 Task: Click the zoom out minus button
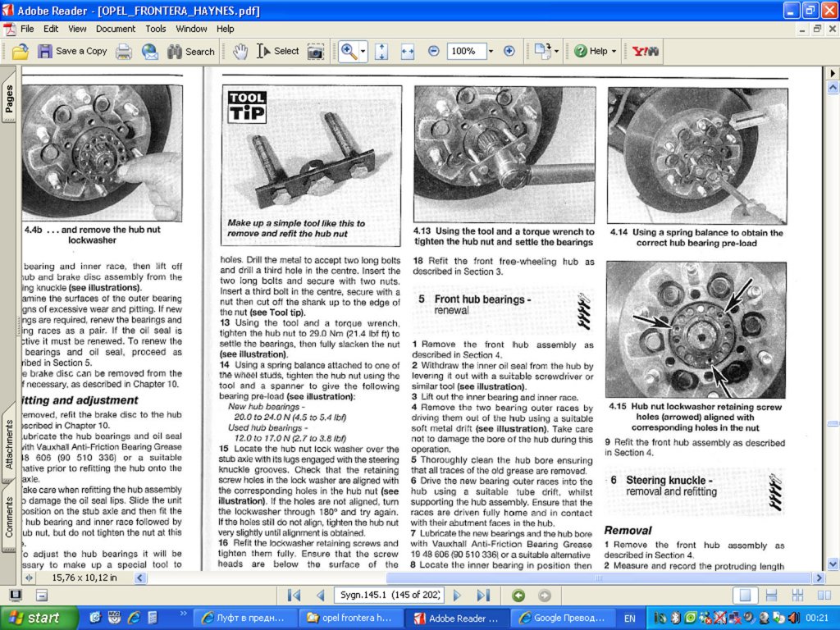[433, 51]
